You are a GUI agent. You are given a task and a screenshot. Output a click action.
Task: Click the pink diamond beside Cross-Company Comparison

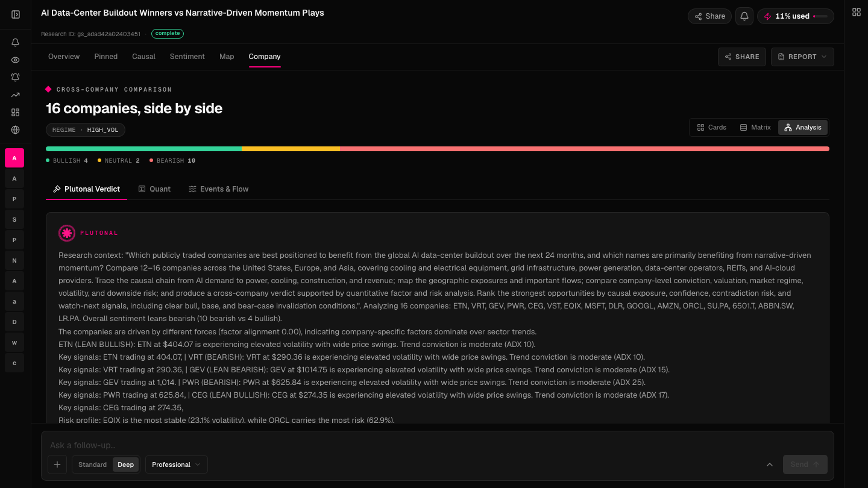pyautogui.click(x=48, y=89)
